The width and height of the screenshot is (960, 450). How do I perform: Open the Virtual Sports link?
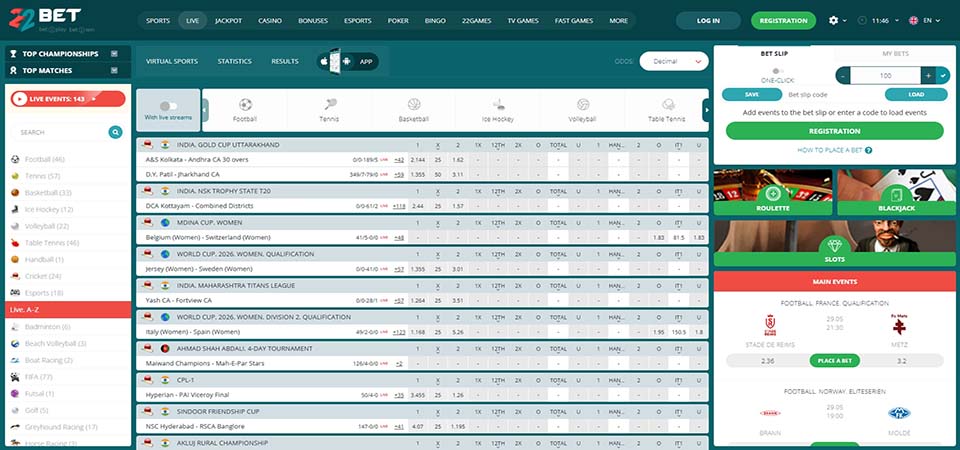point(172,61)
